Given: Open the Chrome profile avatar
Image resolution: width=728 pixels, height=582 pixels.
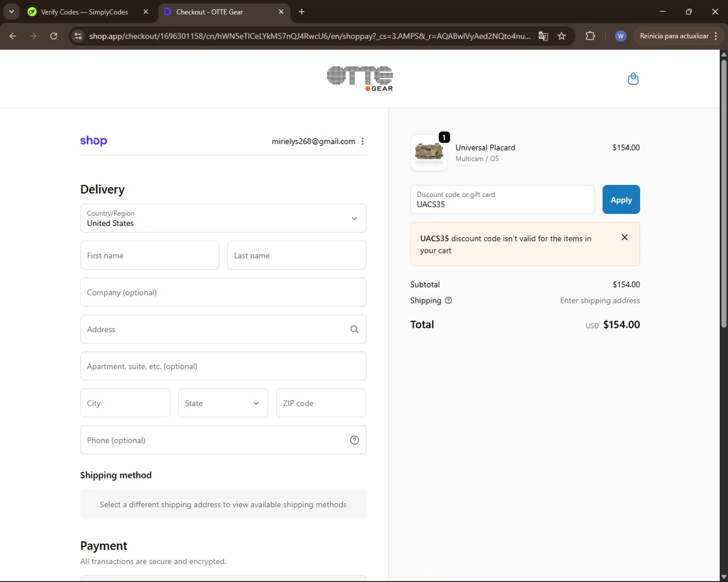Looking at the screenshot, I should 620,36.
